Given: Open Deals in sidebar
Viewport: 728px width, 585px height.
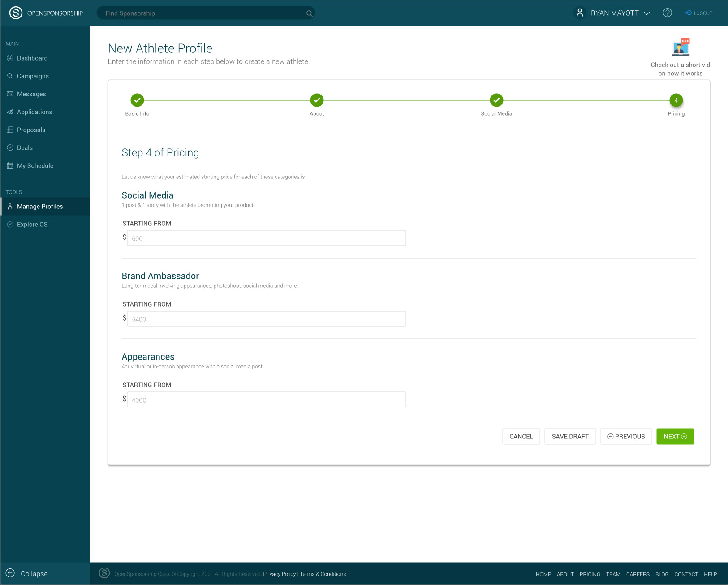Looking at the screenshot, I should pyautogui.click(x=45, y=148).
